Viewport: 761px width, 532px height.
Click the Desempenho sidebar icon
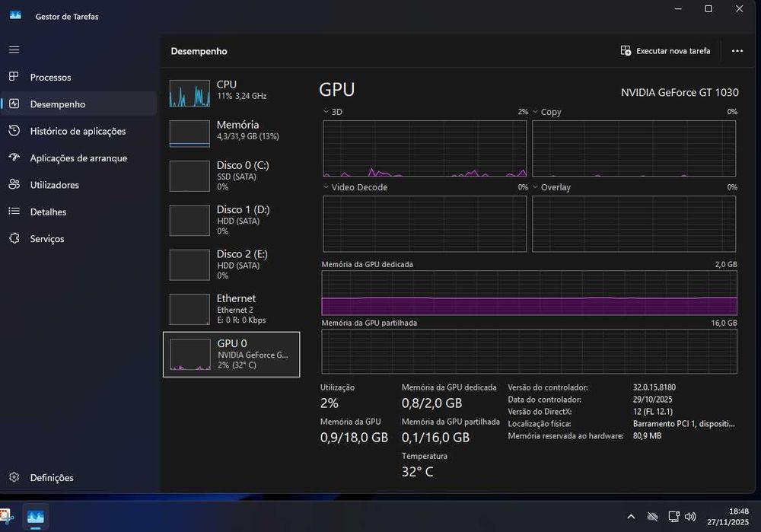tap(14, 104)
